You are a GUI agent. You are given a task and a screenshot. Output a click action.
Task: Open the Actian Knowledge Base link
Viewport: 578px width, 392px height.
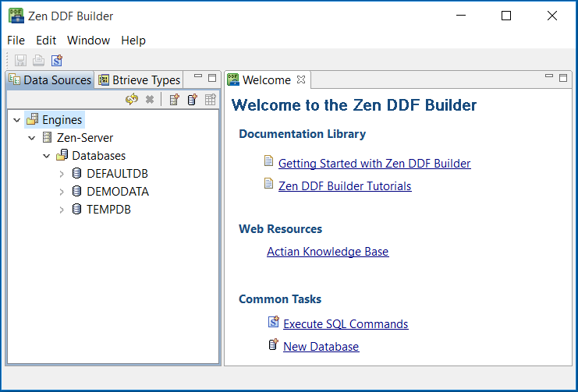click(x=328, y=251)
